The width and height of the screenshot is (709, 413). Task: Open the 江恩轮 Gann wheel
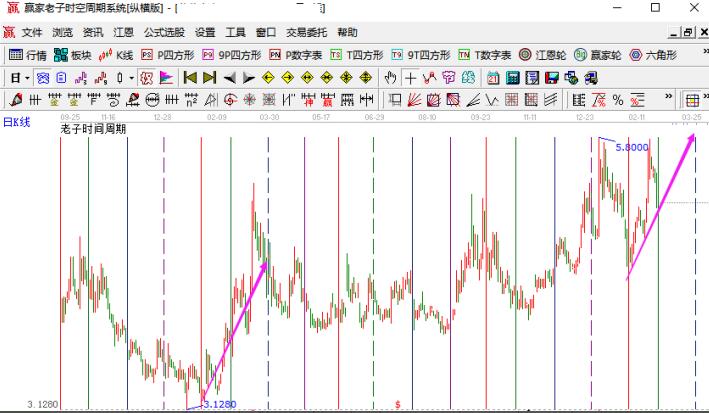pos(542,54)
